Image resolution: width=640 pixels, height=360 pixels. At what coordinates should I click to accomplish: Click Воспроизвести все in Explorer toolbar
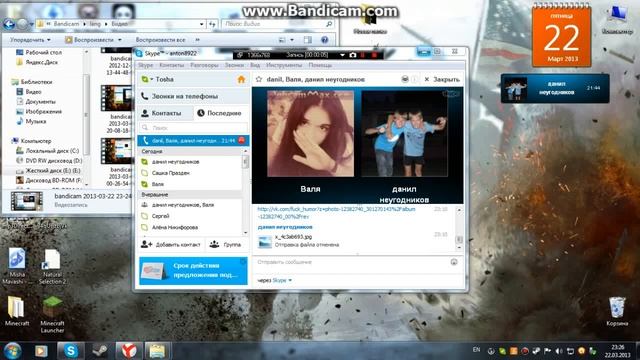click(160, 40)
